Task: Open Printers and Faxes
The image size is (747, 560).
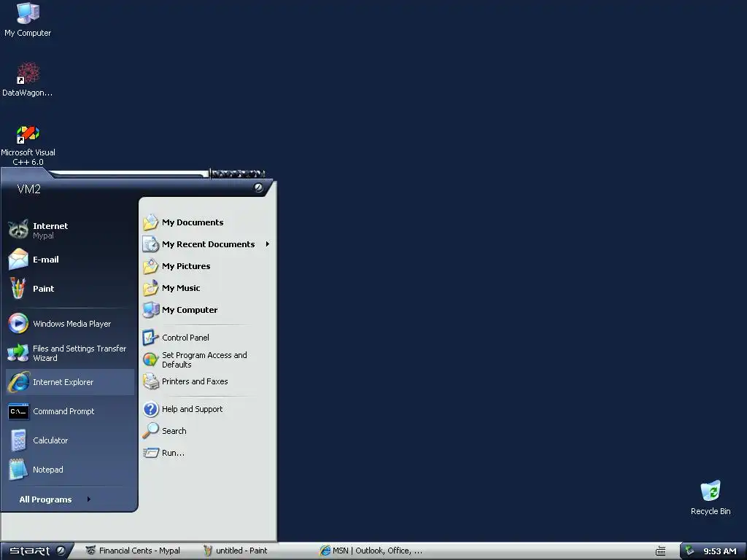Action: point(207,381)
